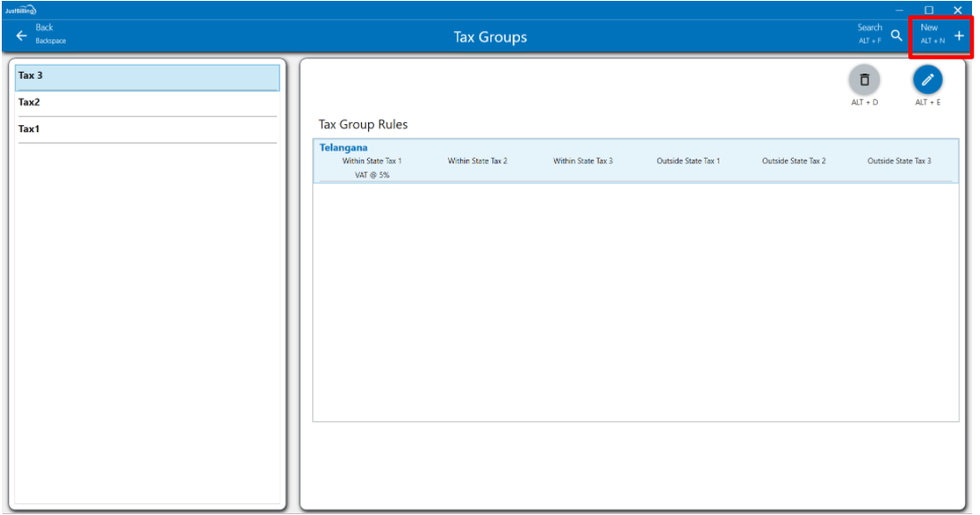Click the Within State Tax 2 column
Image resolution: width=980 pixels, height=515 pixels.
click(477, 161)
